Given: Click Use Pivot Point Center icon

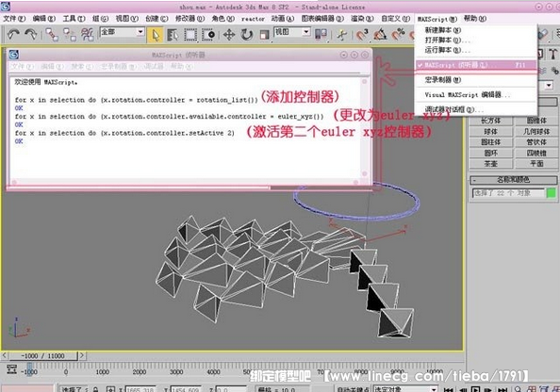Looking at the screenshot, I should pos(321,35).
